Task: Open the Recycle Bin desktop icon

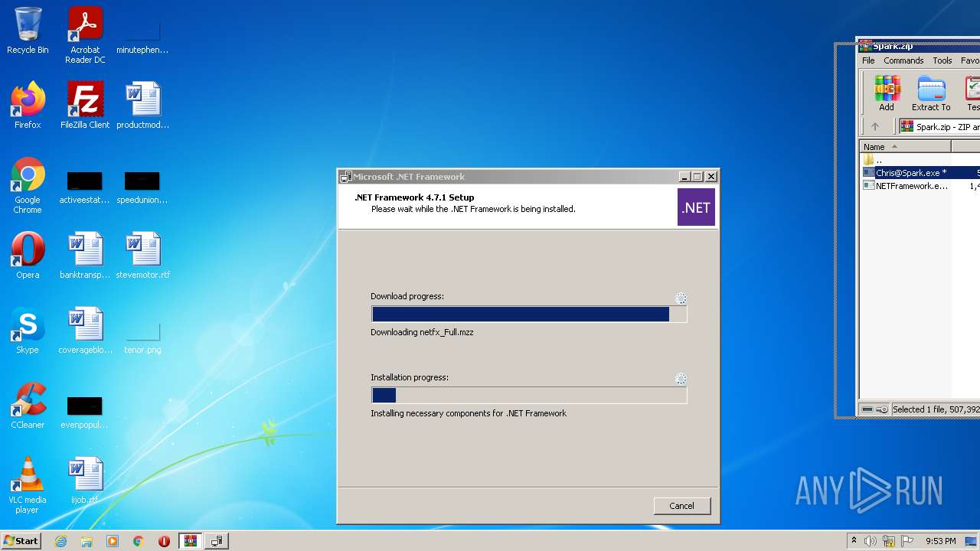Action: 28,31
